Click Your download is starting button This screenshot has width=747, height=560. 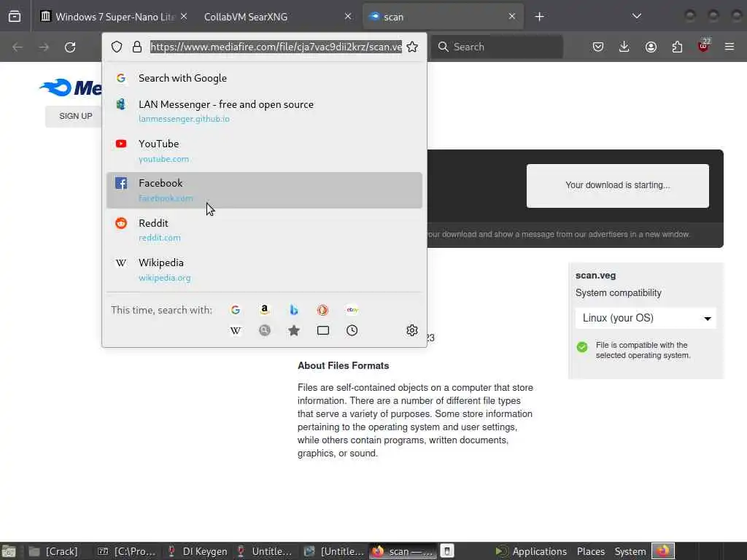(617, 185)
